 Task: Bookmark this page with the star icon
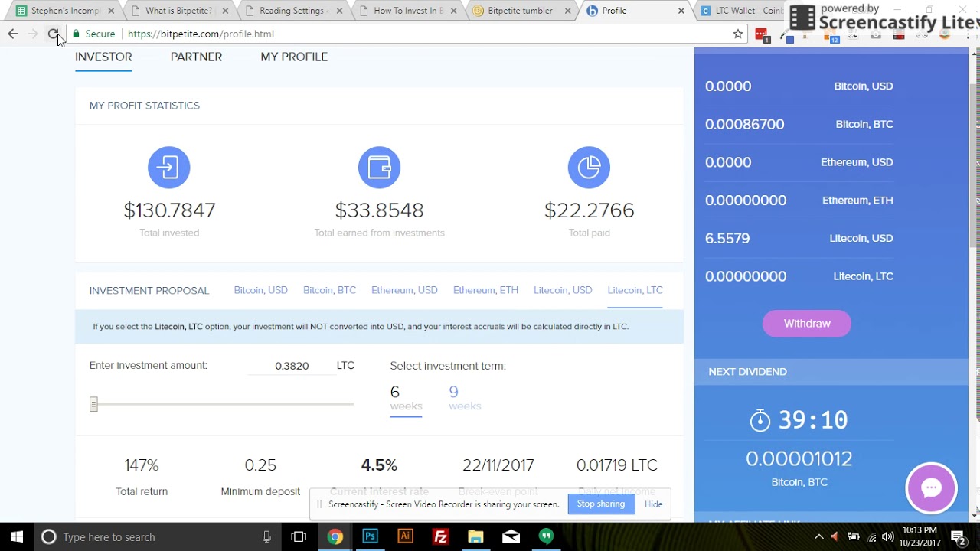738,34
